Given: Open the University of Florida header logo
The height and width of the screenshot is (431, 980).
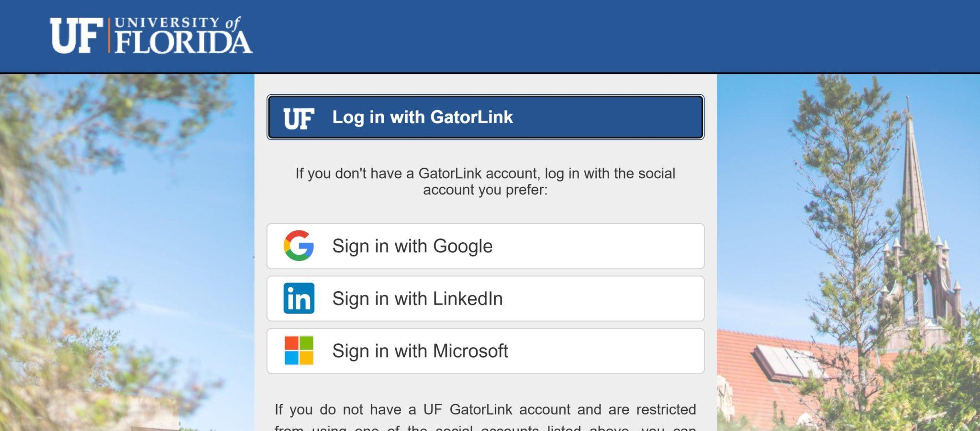Looking at the screenshot, I should click(x=151, y=34).
